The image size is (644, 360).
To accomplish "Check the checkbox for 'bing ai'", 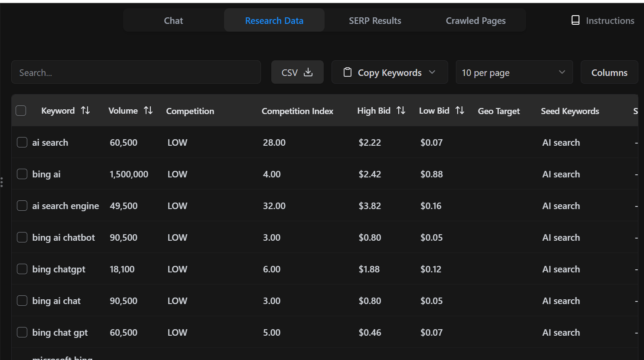I will click(22, 174).
